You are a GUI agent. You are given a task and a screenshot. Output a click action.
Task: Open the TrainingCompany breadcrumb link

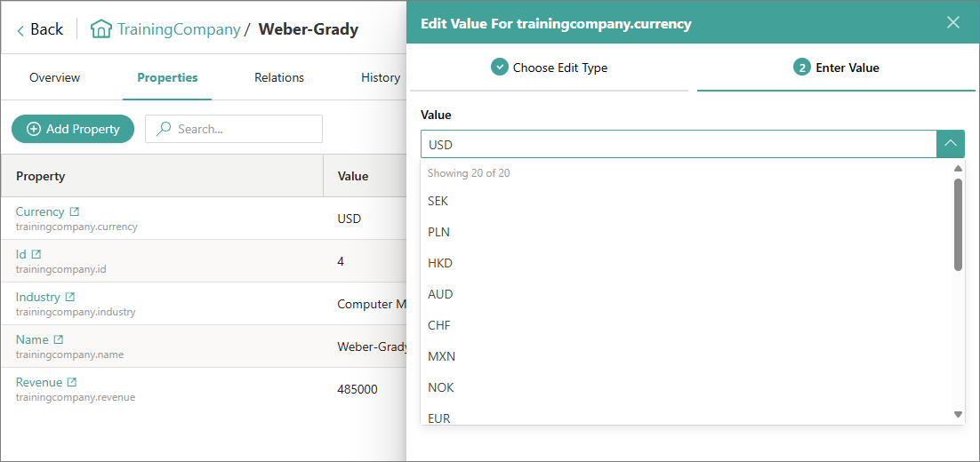pos(179,28)
